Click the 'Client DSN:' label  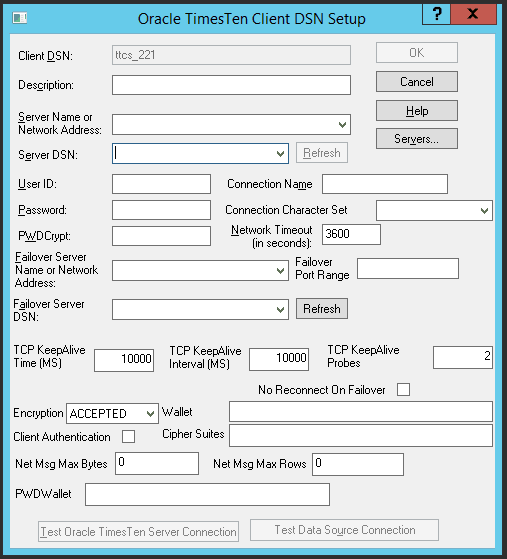tap(45, 56)
